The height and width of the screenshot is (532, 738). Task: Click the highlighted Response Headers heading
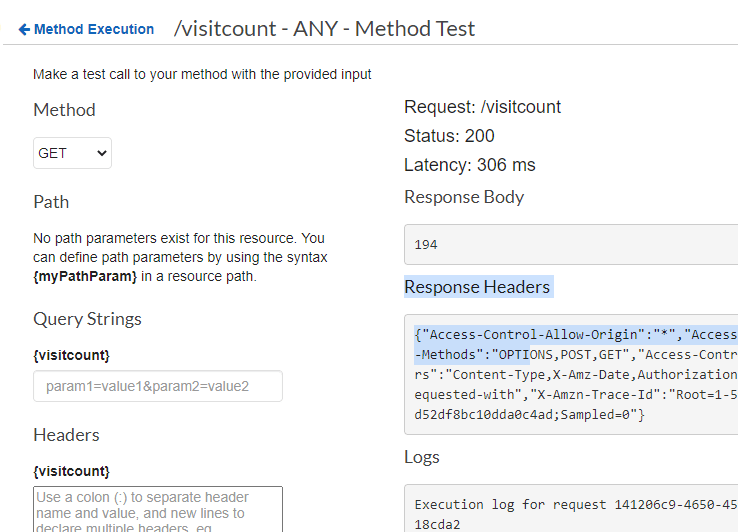point(477,287)
